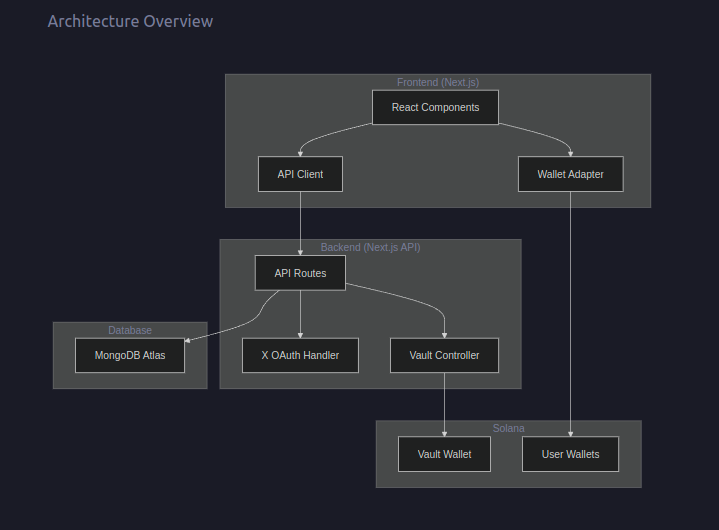Click the Solana group label

(509, 428)
